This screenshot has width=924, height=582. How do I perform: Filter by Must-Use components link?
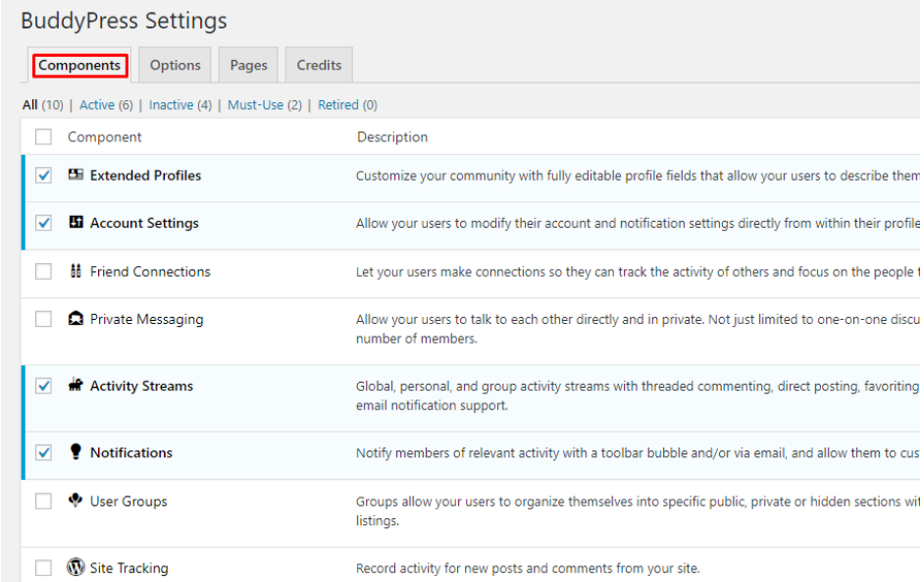(x=255, y=105)
